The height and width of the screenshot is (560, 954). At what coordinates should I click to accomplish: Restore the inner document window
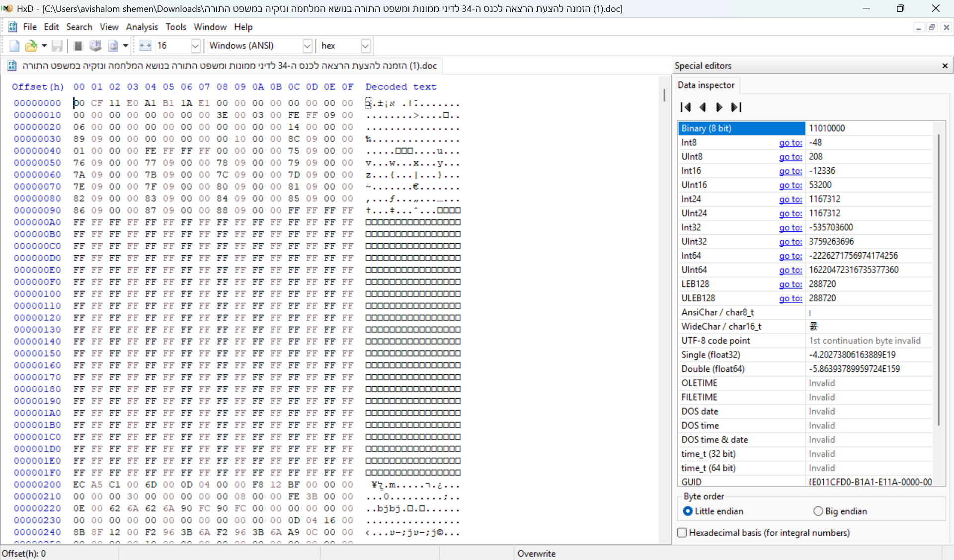(932, 27)
